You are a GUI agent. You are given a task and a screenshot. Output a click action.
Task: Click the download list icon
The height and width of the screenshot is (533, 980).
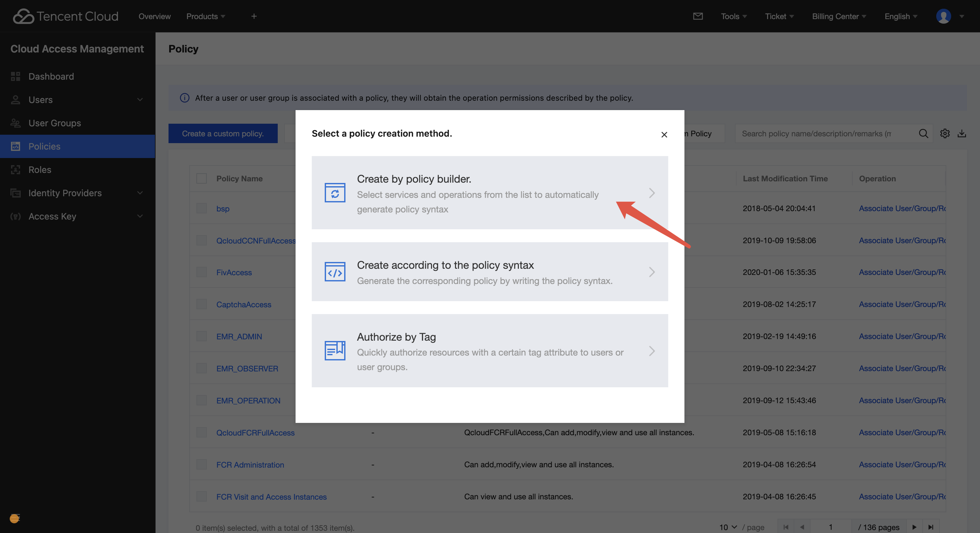pyautogui.click(x=962, y=133)
